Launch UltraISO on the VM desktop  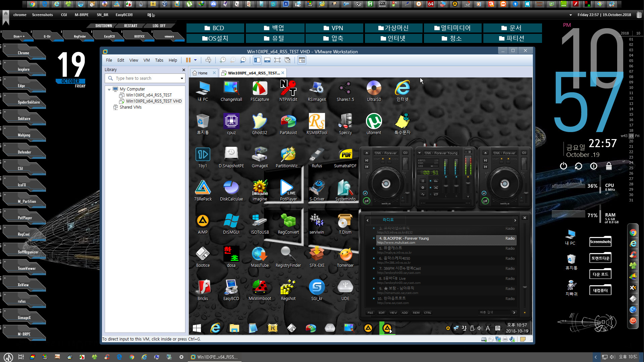[x=374, y=91]
